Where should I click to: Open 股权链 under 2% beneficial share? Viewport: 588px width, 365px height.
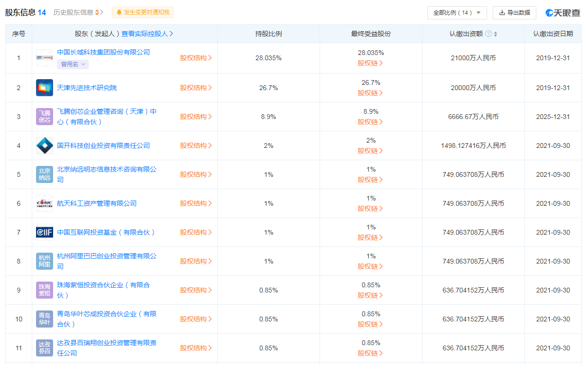click(x=370, y=151)
